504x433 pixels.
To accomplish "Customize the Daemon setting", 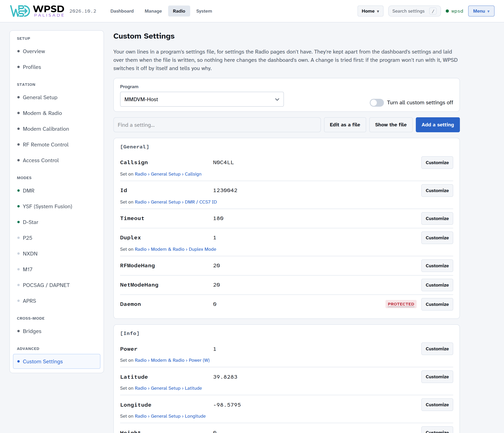I will (x=437, y=304).
